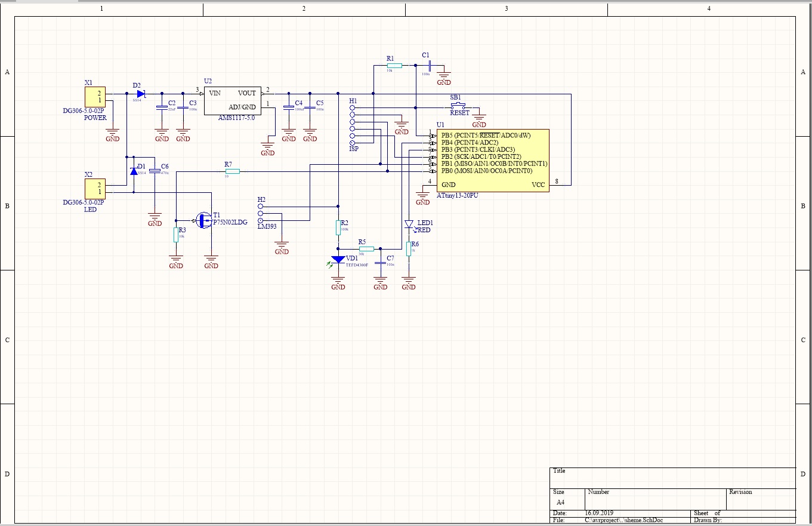Select resistor R7 symbol
812x526 pixels.
(232, 171)
